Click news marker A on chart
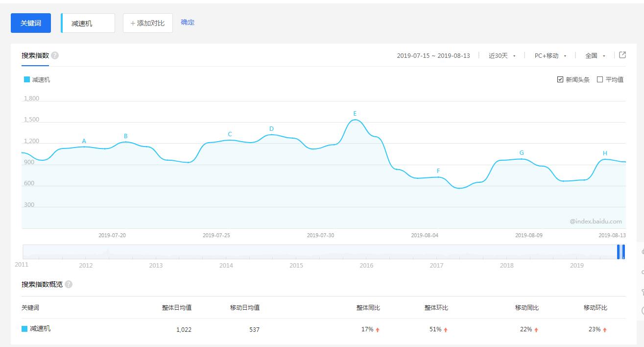Viewport: 644px width, 347px height. 84,141
